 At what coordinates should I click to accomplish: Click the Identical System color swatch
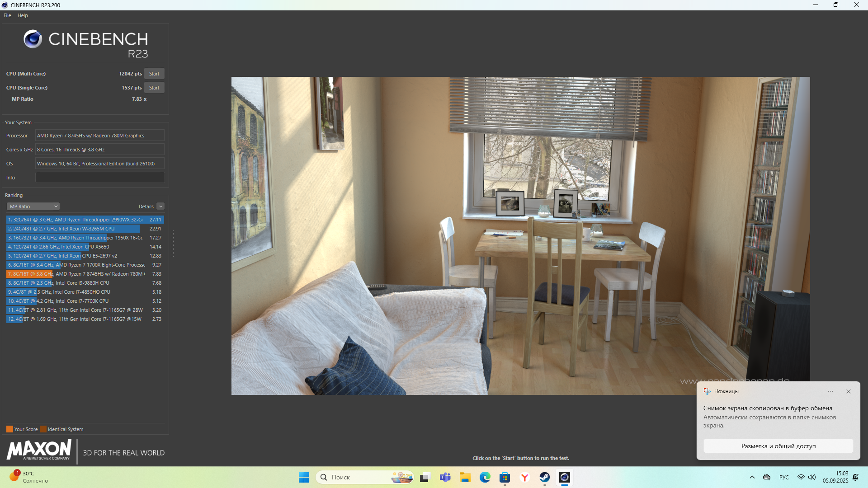click(x=43, y=429)
